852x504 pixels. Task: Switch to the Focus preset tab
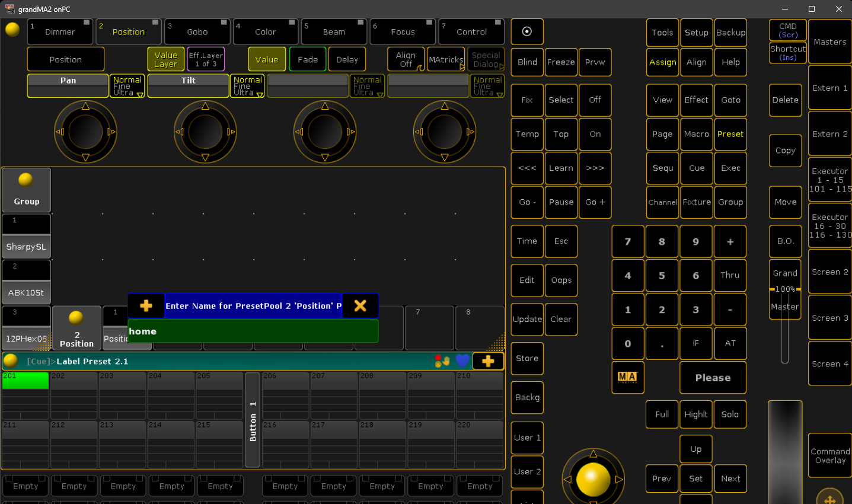[x=403, y=31]
